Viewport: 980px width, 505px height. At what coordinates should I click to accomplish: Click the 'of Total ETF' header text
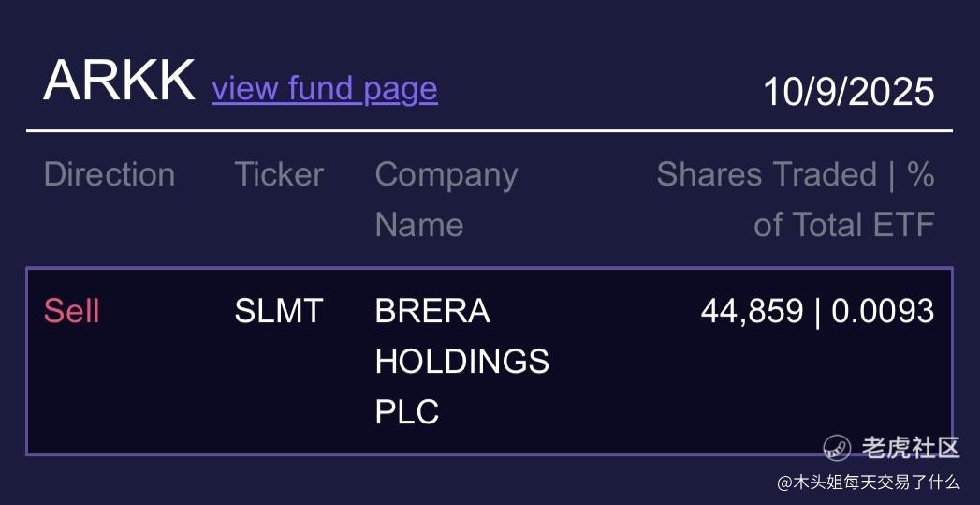pyautogui.click(x=843, y=225)
